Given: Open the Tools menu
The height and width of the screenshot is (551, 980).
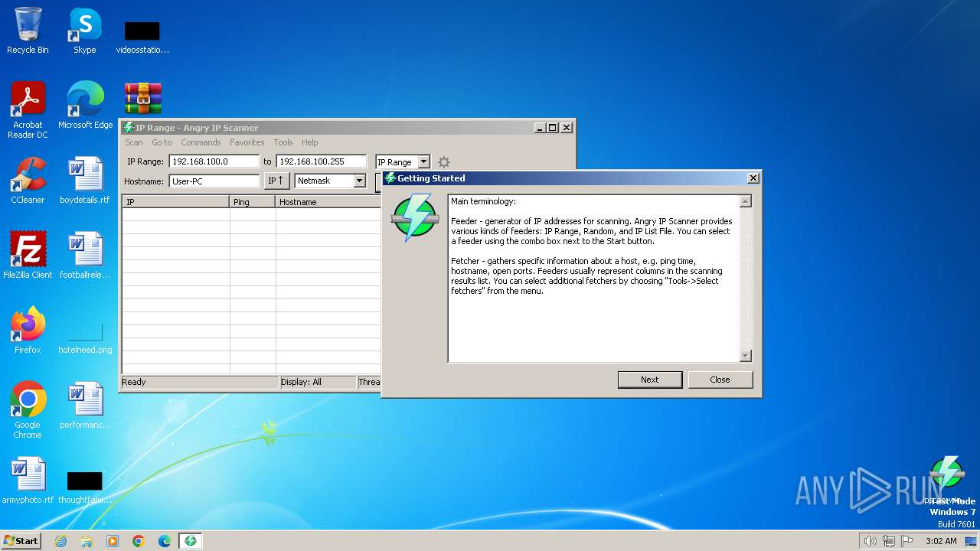Looking at the screenshot, I should (x=283, y=142).
